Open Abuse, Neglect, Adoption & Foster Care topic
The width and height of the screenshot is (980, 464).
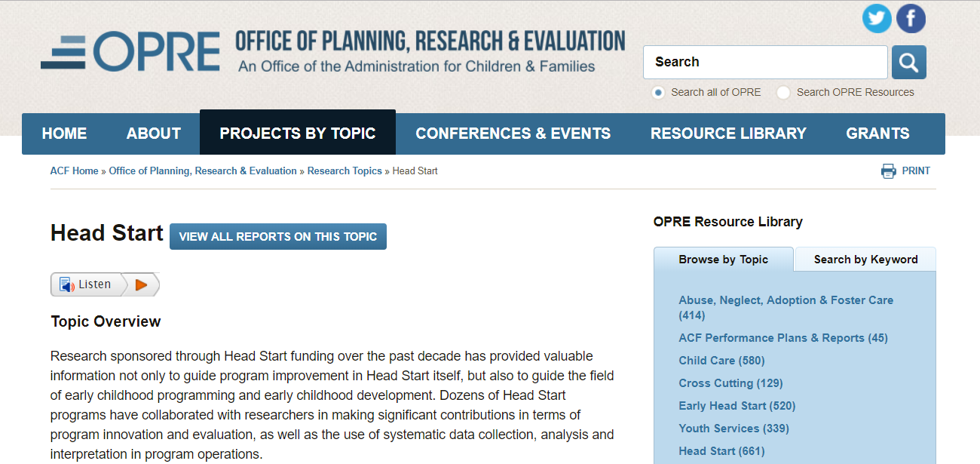(x=786, y=308)
